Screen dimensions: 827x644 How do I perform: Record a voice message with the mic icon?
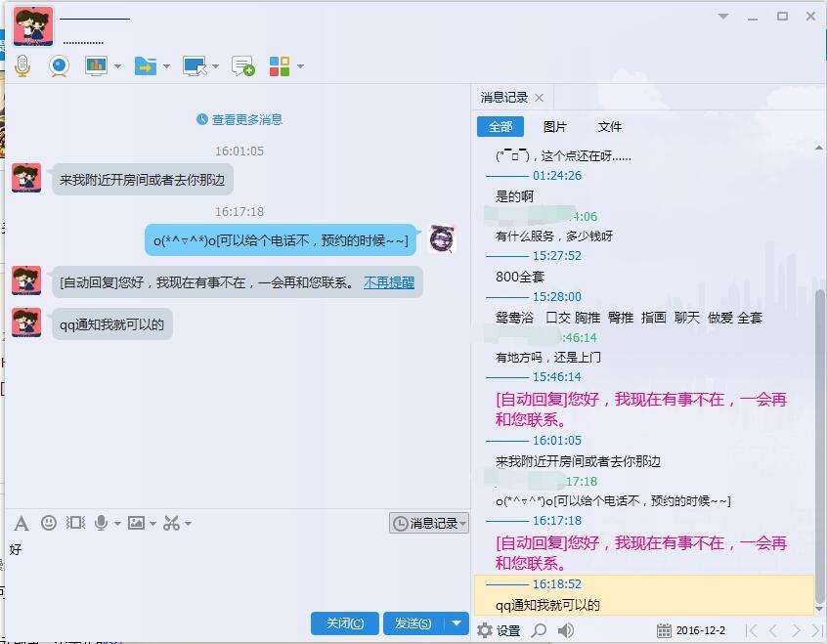102,522
